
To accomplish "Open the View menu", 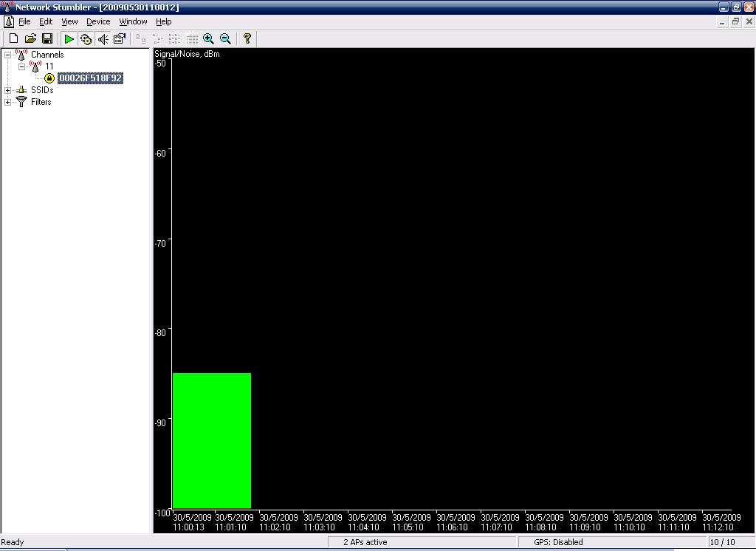I will coord(69,21).
